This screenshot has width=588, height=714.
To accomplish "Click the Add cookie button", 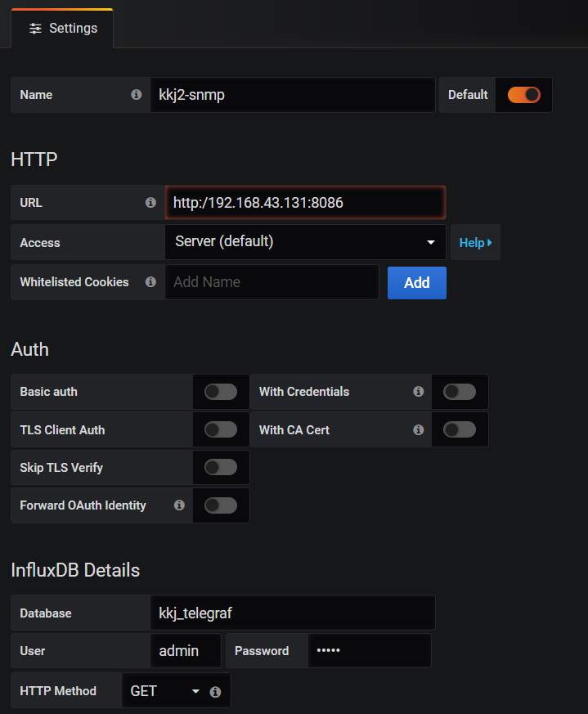I will (417, 283).
